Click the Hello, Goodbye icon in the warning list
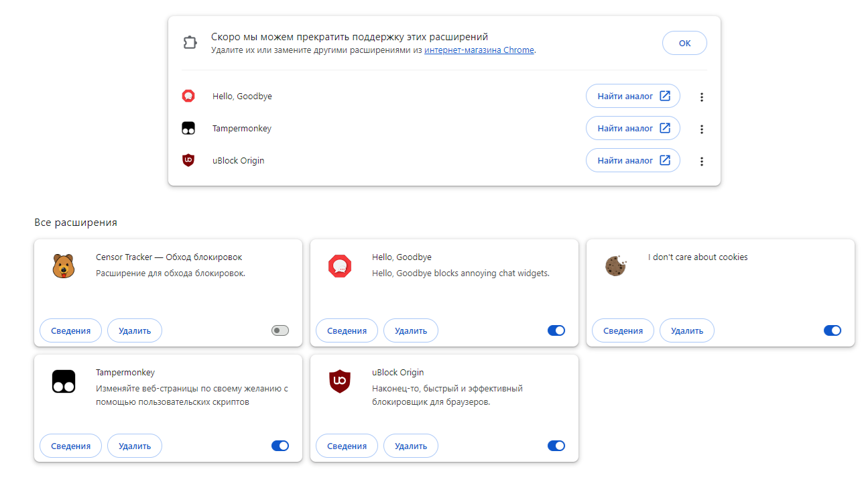Screen dimensions: 868x496 click(x=188, y=96)
